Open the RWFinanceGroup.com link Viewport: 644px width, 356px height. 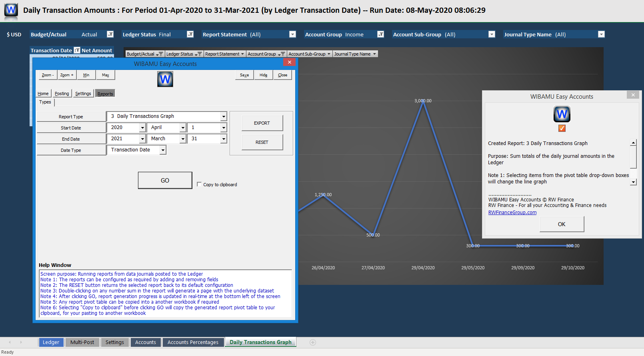[x=512, y=213]
